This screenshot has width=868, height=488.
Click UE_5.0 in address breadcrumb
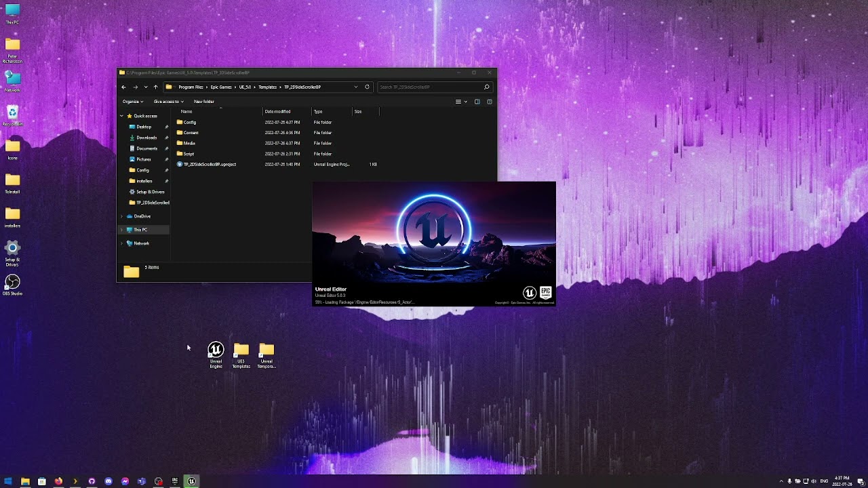pos(245,87)
